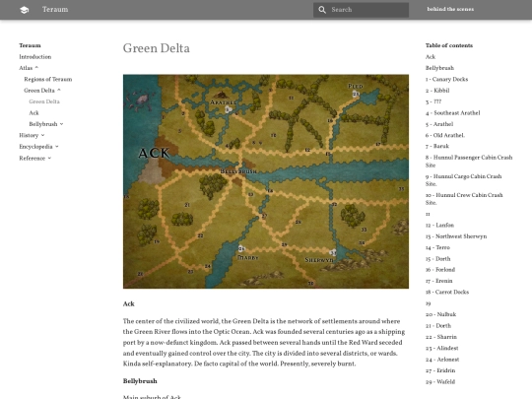Go to Hunnul Crew Cabin Crash Site entry
The image size is (532, 399).
464,199
